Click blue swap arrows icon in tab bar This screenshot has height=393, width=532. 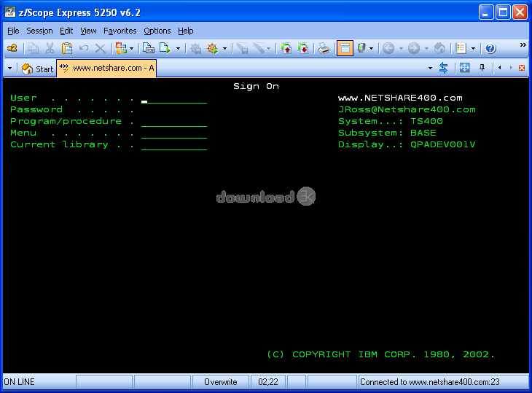pos(443,68)
